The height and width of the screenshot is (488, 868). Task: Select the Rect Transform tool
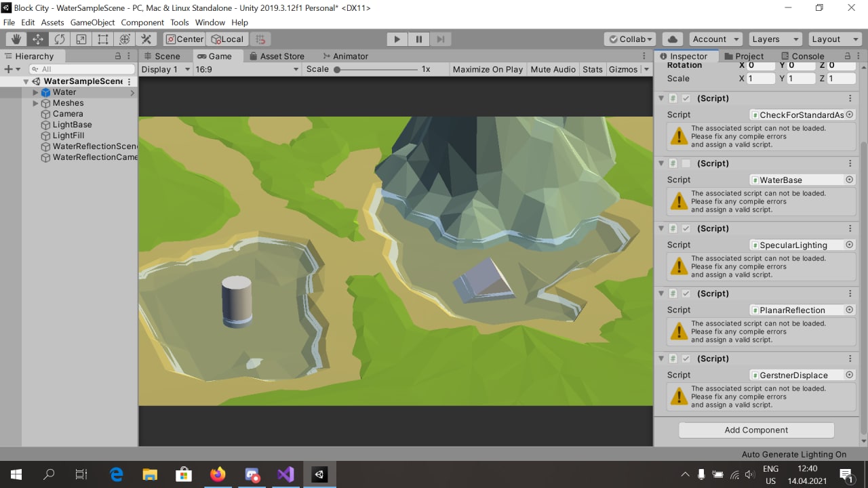(103, 39)
